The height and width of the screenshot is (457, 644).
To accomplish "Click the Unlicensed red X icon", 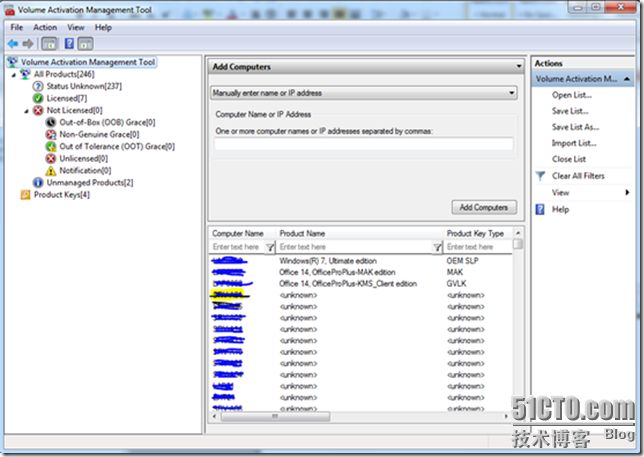I will click(x=51, y=158).
